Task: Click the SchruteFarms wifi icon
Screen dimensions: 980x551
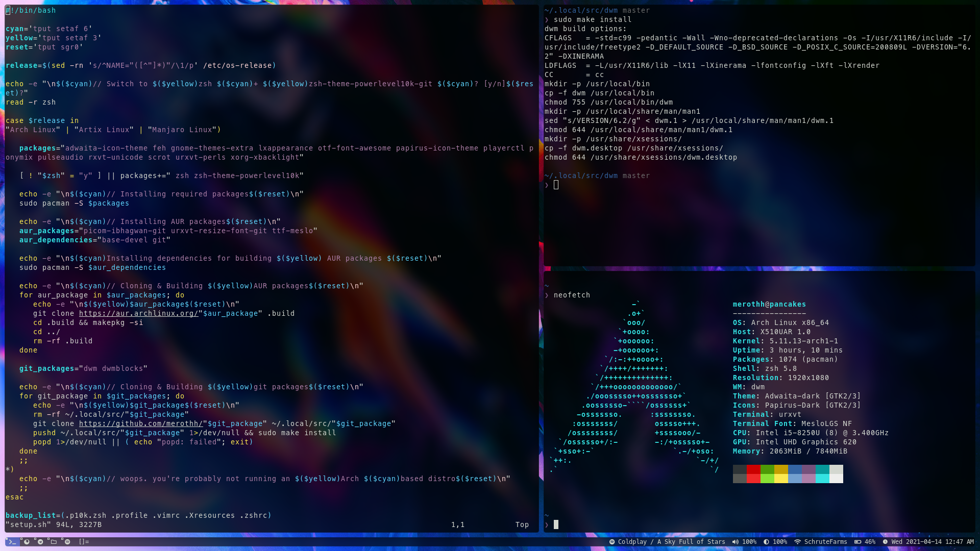Action: tap(797, 542)
